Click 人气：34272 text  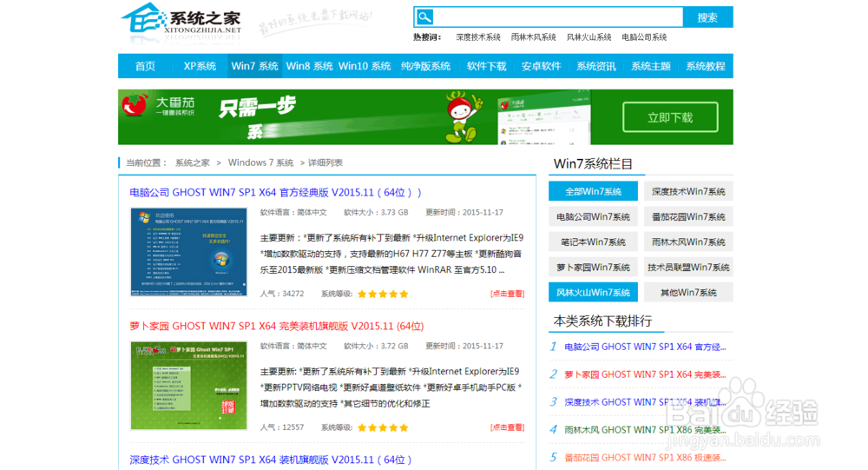[282, 294]
